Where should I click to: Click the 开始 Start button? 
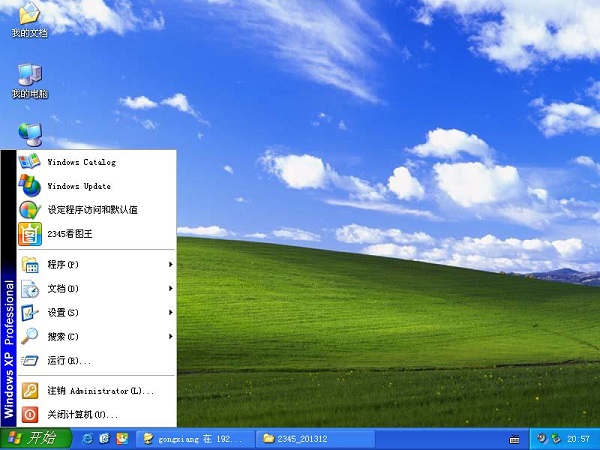click(x=35, y=438)
